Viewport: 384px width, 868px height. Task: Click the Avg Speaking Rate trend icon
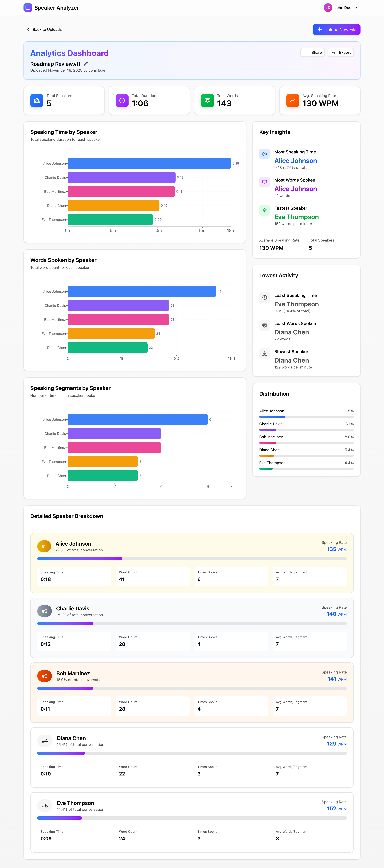293,100
